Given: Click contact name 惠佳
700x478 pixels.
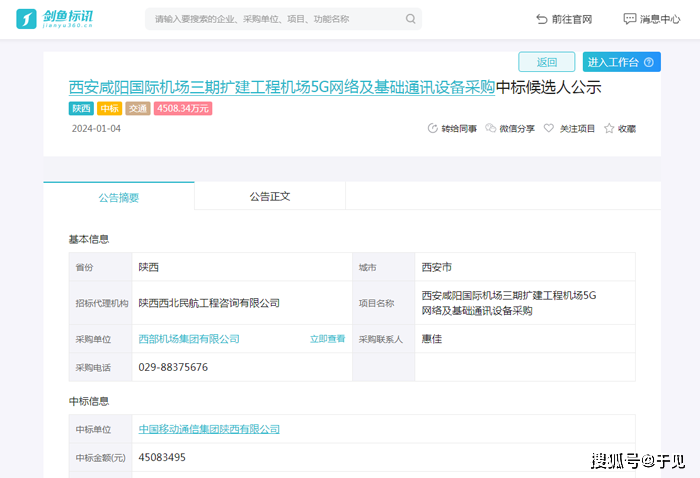Looking at the screenshot, I should pos(432,339).
